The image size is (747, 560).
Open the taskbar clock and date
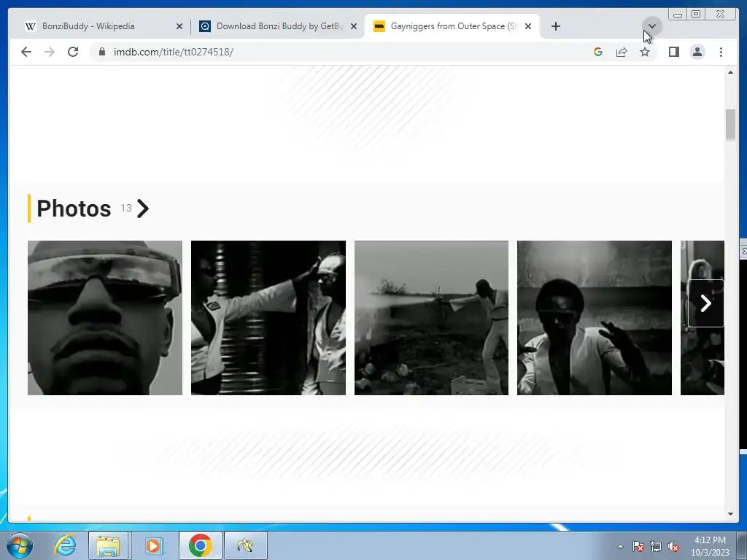tap(710, 546)
